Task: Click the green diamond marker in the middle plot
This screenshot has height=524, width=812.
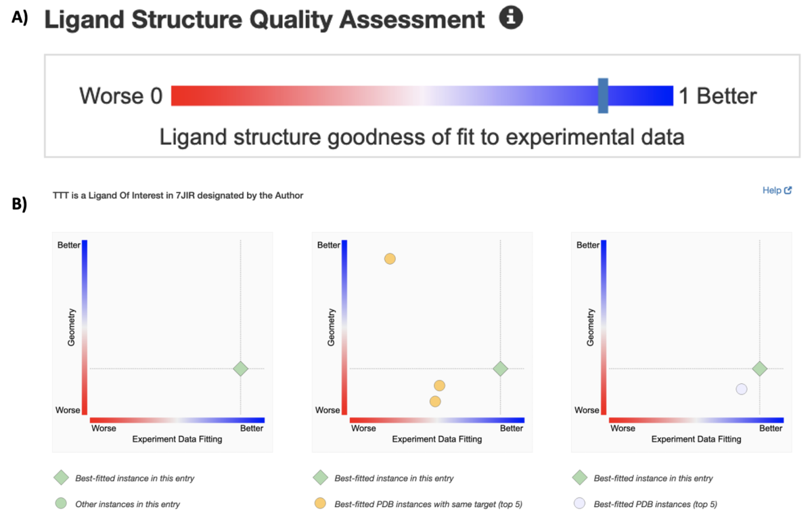Action: 500,368
